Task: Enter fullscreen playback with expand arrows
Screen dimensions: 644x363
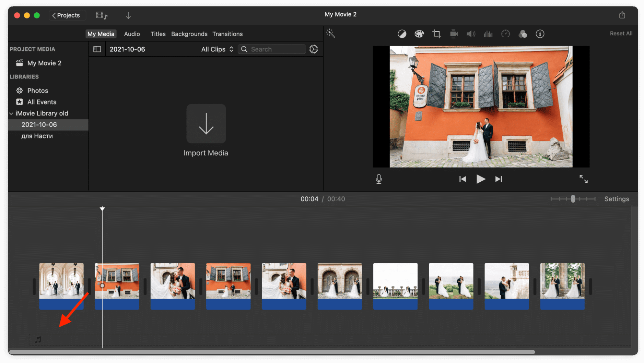Action: [x=583, y=179]
